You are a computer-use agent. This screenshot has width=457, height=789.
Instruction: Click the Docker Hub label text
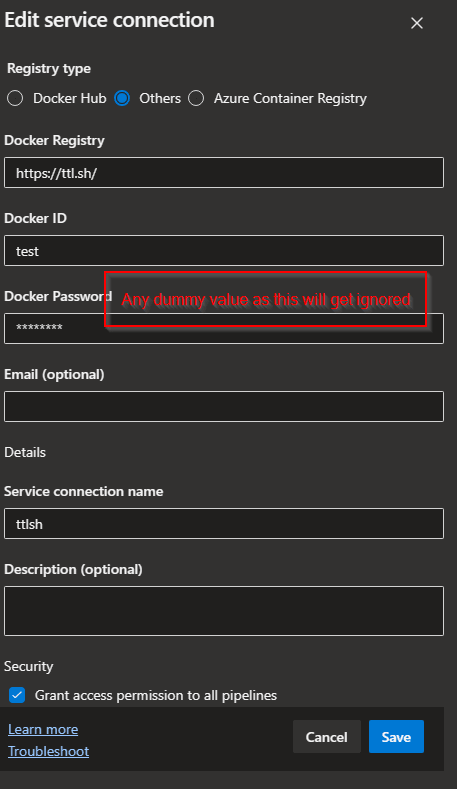pyautogui.click(x=69, y=99)
